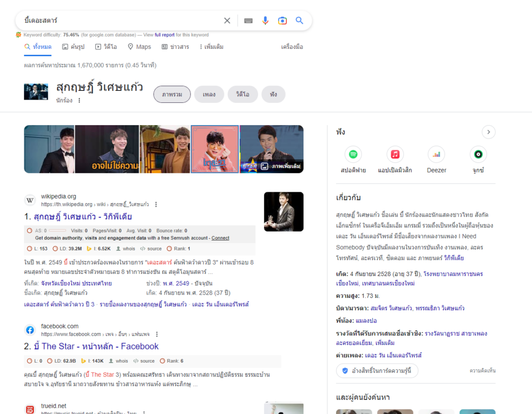Open Spotify listening option
This screenshot has width=532, height=414.
click(353, 160)
